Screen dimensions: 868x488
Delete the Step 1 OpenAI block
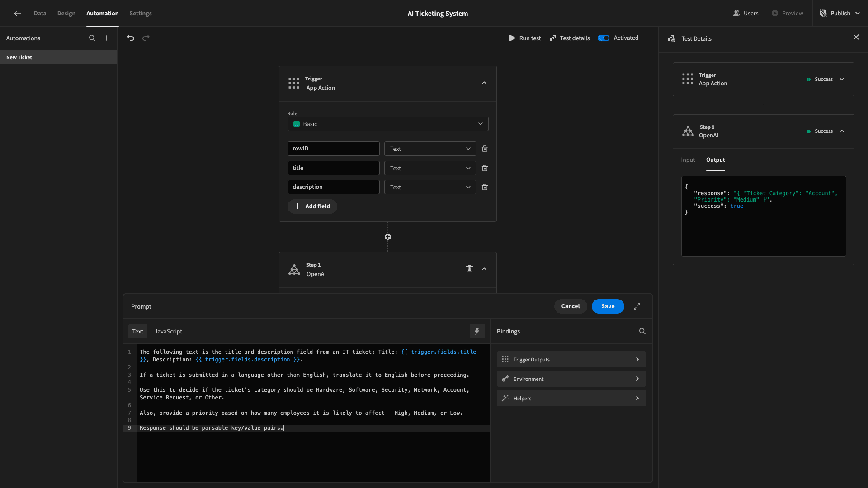469,269
